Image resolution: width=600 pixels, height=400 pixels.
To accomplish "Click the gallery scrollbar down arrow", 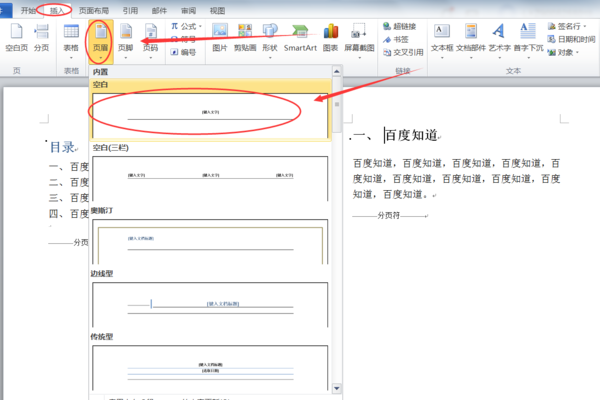I will 337,389.
